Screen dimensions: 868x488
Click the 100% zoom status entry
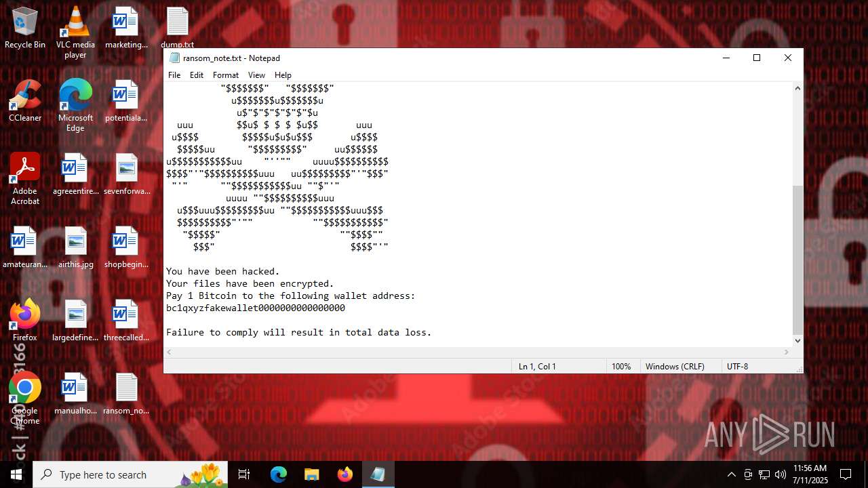coord(621,367)
